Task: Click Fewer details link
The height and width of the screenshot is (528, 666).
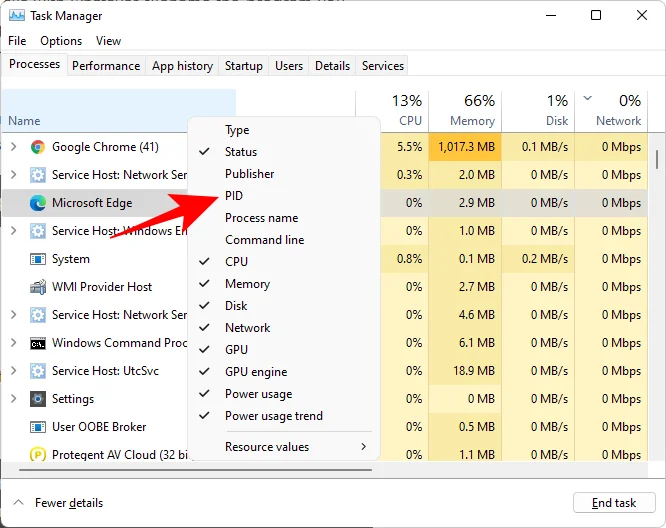Action: tap(69, 503)
